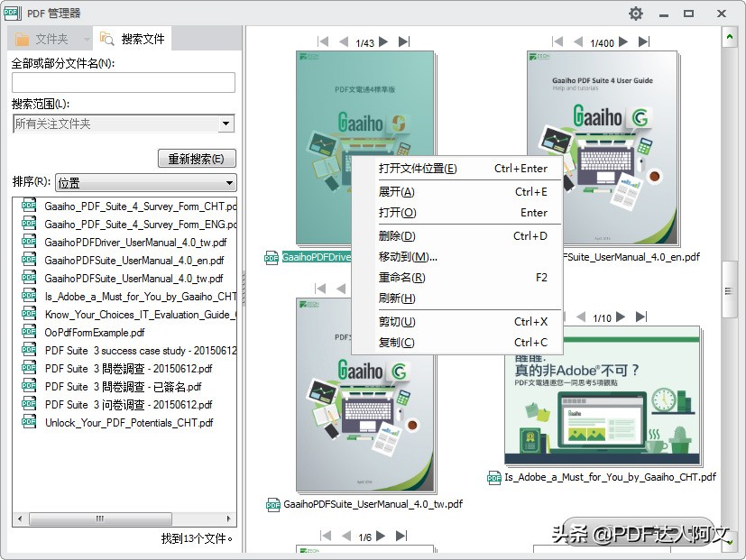The width and height of the screenshot is (746, 560).
Task: Open the 排序 位置 dropdown
Action: 145,183
